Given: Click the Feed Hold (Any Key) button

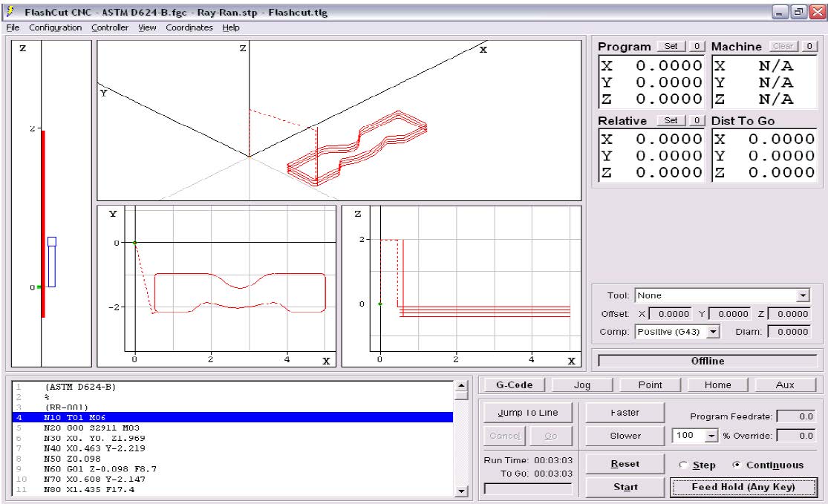Looking at the screenshot, I should (743, 487).
